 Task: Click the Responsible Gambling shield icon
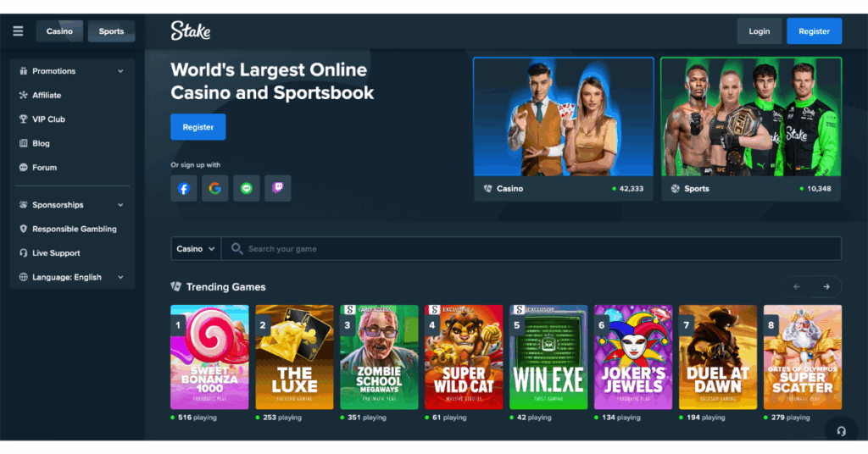pos(23,229)
